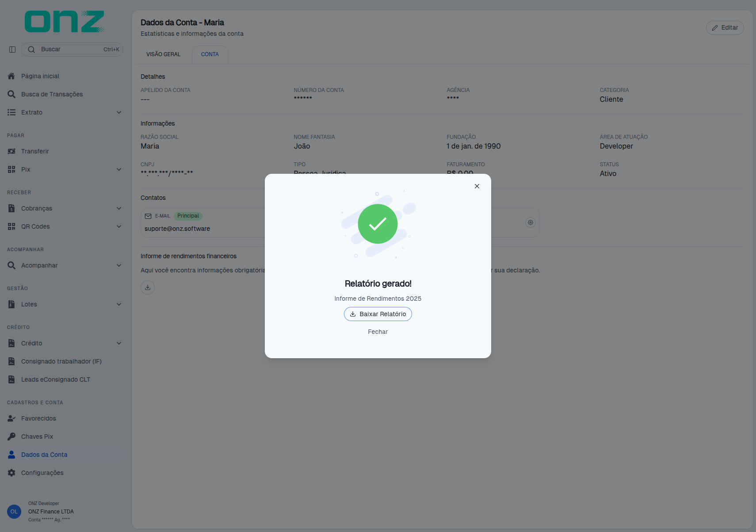Open Configurações page
Screen dimensions: 756x532
65,473
